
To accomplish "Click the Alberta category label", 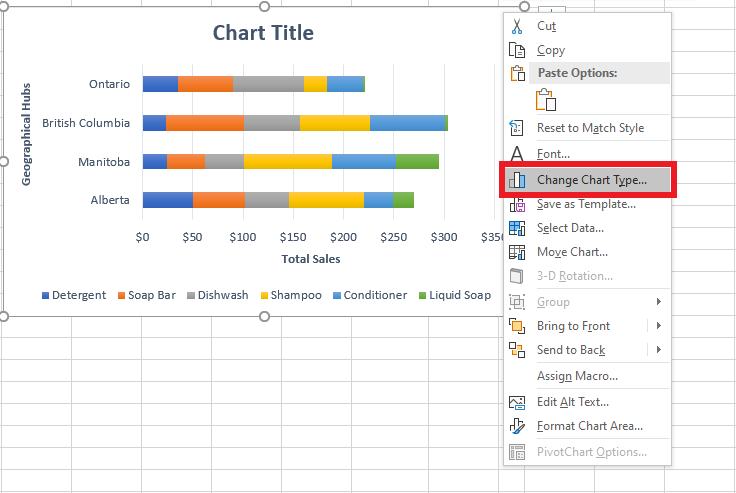I will point(110,200).
